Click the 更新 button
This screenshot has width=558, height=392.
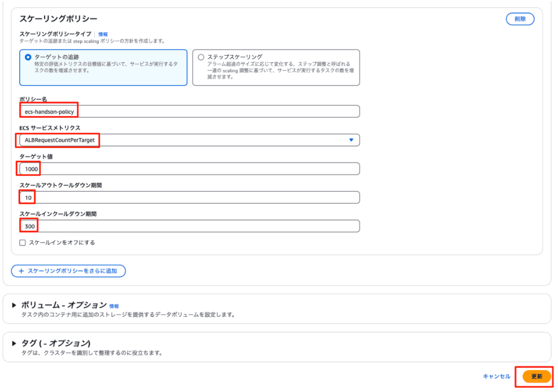point(536,377)
